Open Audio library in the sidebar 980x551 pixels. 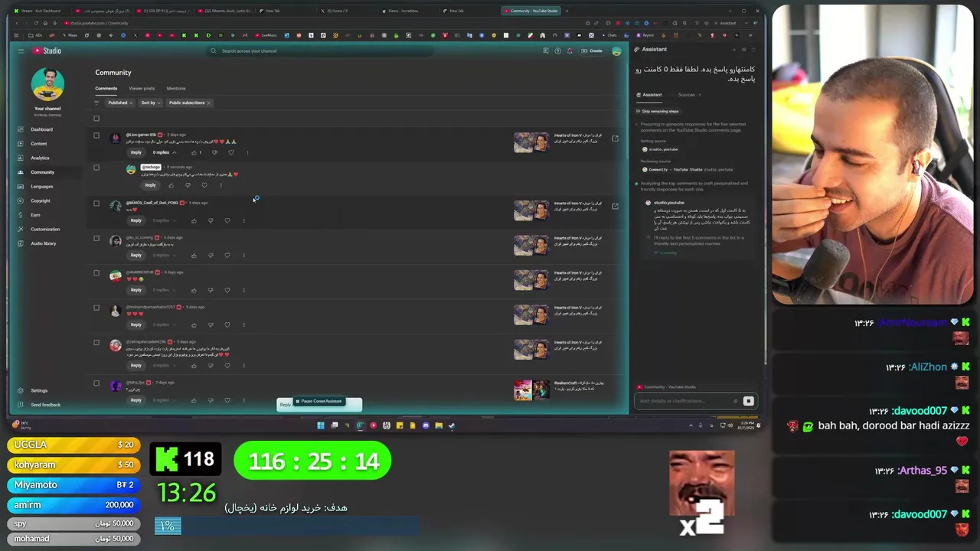pos(43,243)
